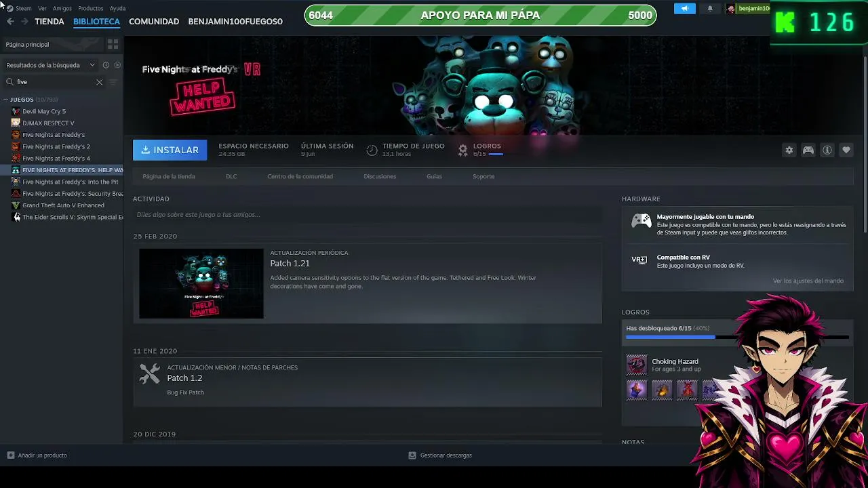Open Gestionar descargas
This screenshot has width=868, height=488.
446,455
